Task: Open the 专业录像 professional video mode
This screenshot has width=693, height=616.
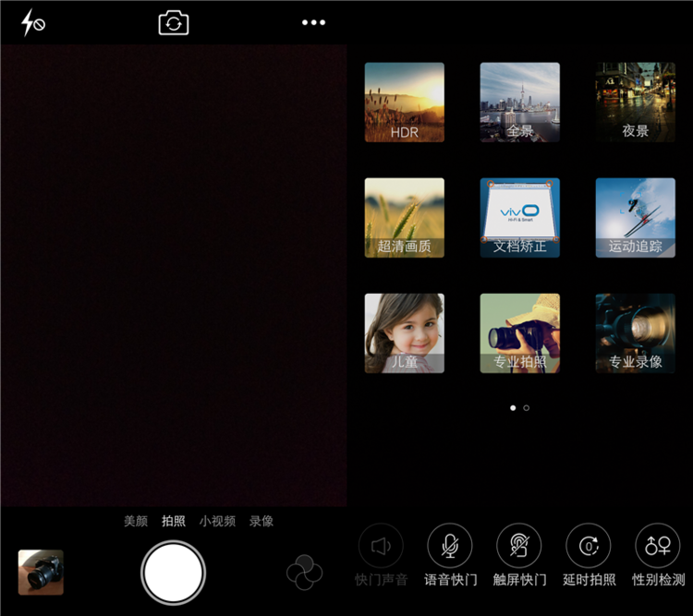Action: (x=635, y=333)
